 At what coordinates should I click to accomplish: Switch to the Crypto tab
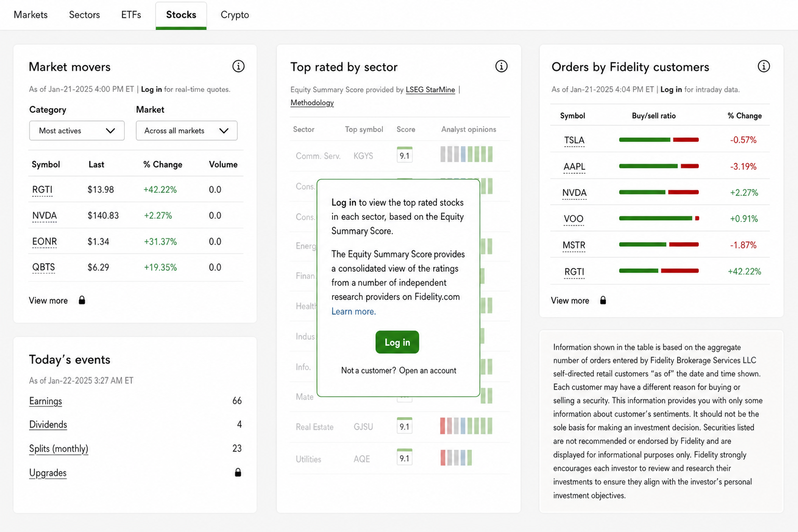click(235, 15)
